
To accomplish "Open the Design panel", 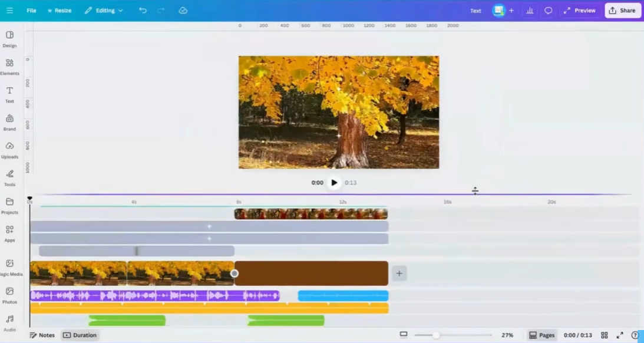I will (x=9, y=39).
